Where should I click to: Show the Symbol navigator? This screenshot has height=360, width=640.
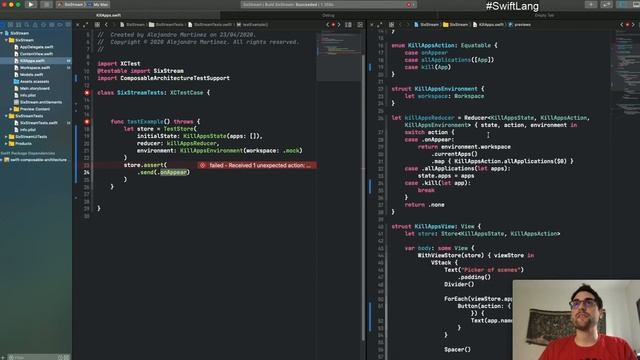pos(18,24)
